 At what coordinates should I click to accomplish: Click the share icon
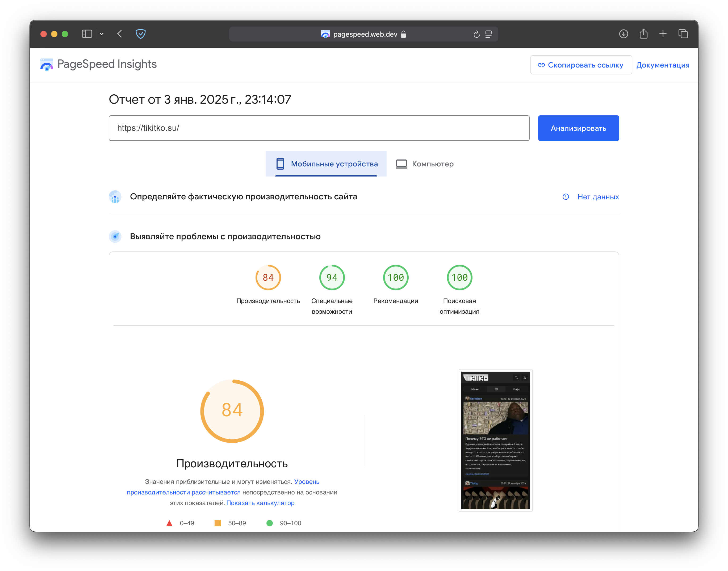(x=643, y=34)
